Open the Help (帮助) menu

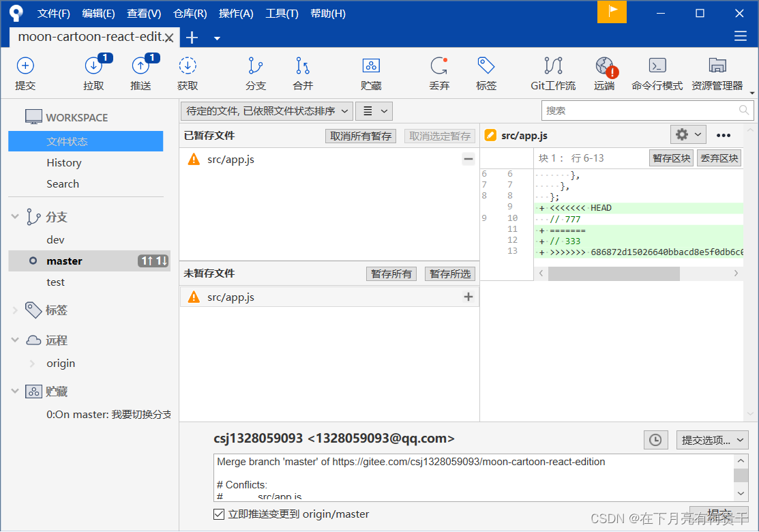tap(328, 14)
